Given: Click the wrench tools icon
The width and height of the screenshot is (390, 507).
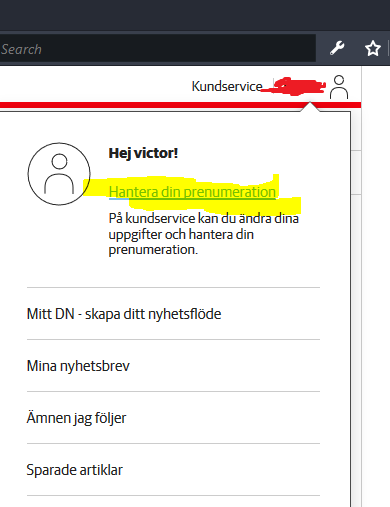Looking at the screenshot, I should [x=337, y=48].
